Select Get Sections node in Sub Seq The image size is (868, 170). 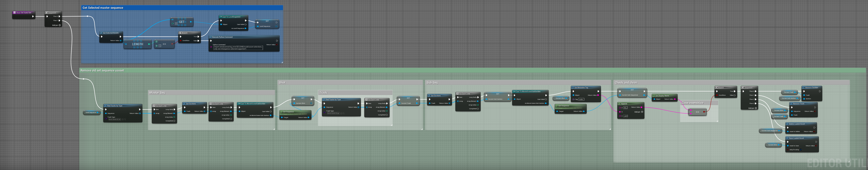pos(439,100)
